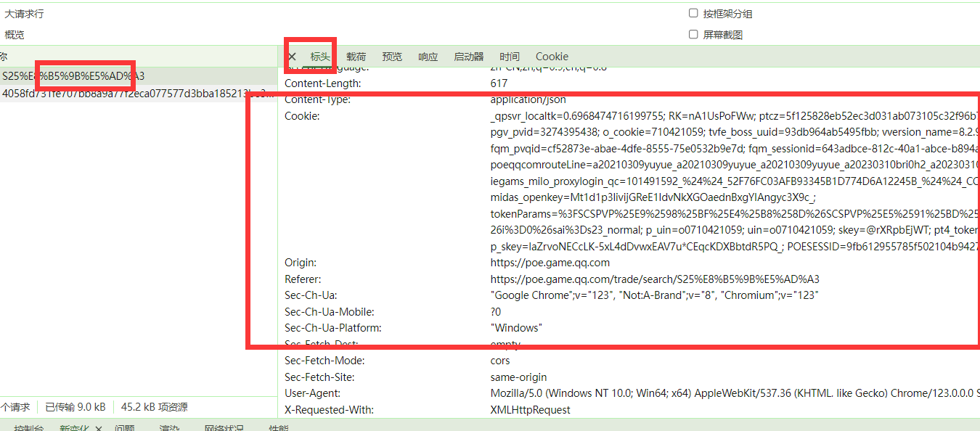Open the 控制台 drawer tab
Screen dimensions: 980x431
tap(29, 428)
